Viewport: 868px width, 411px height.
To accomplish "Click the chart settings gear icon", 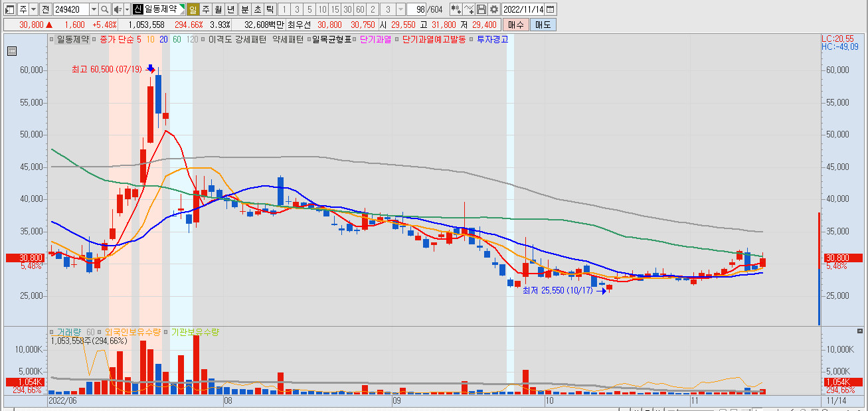I will (x=493, y=9).
